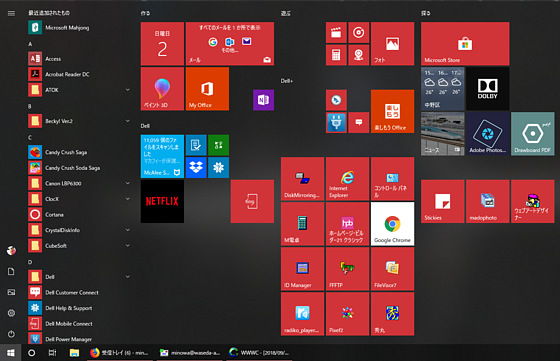Open the Movies & TV clapperboard tile

336,32
